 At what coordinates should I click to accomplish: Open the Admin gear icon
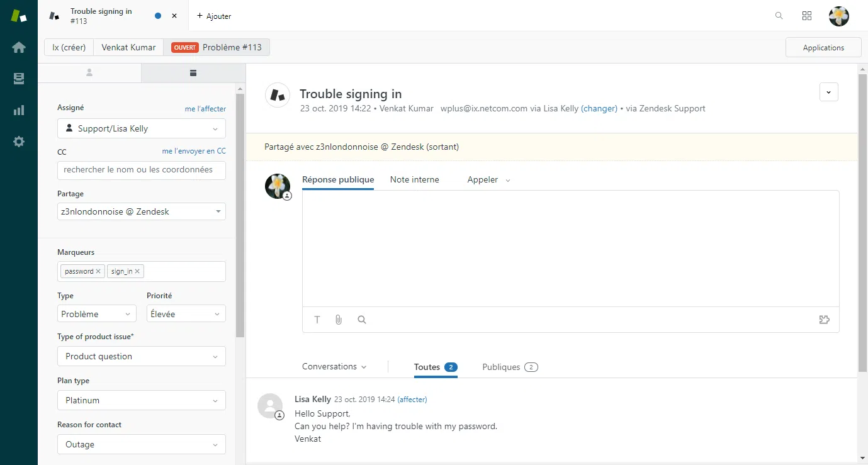pyautogui.click(x=19, y=142)
